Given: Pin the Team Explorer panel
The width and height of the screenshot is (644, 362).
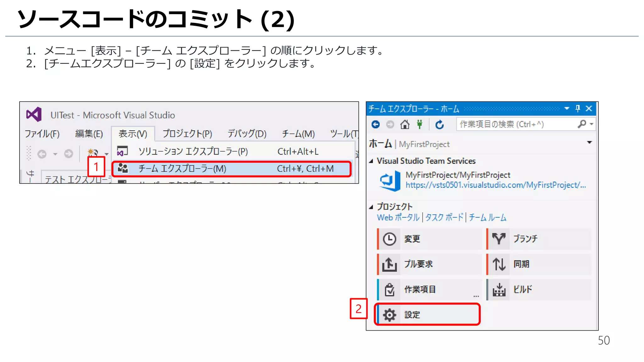Looking at the screenshot, I should pyautogui.click(x=578, y=108).
